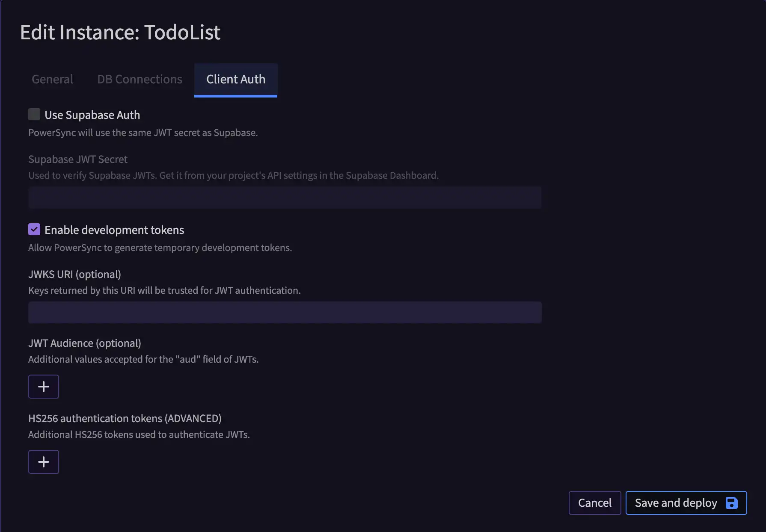Click the plus icon under JWT Audience
The width and height of the screenshot is (766, 532).
[43, 386]
